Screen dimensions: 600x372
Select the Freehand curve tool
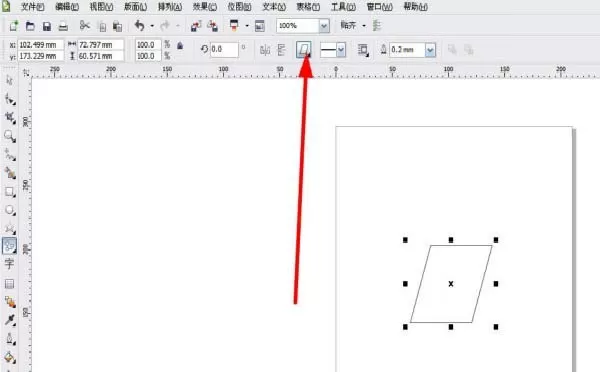(x=10, y=155)
